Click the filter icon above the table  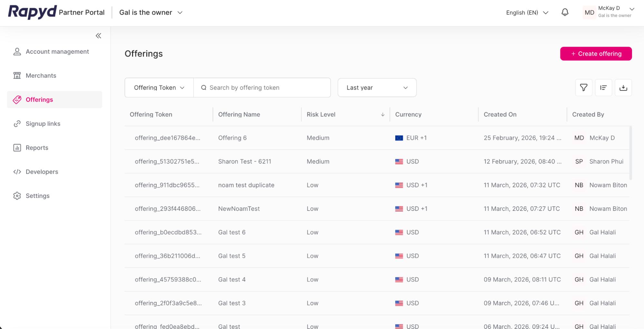(x=583, y=87)
